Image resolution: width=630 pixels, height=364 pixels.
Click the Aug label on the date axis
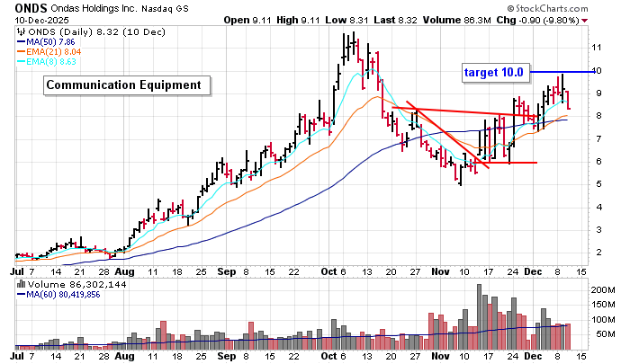click(125, 270)
